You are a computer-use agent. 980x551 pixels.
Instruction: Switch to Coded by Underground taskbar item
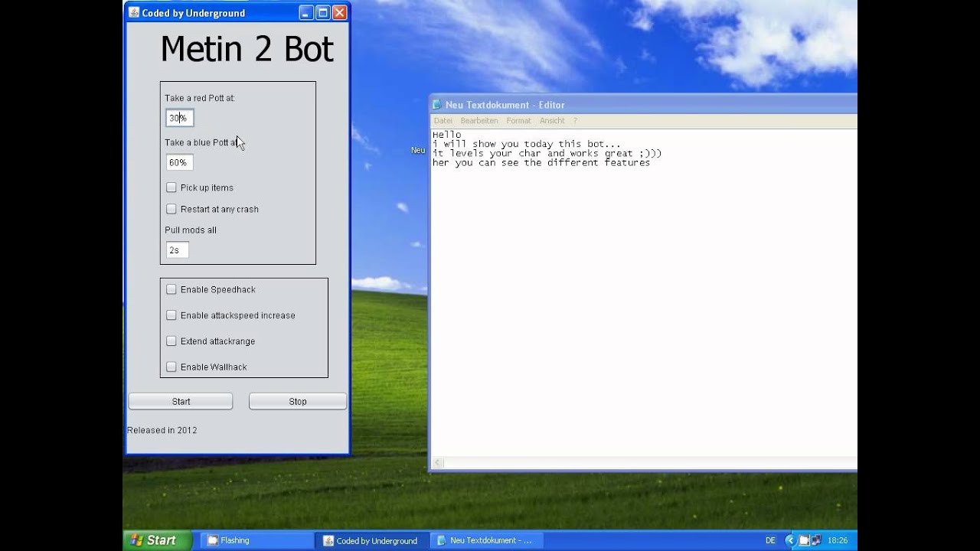click(372, 540)
